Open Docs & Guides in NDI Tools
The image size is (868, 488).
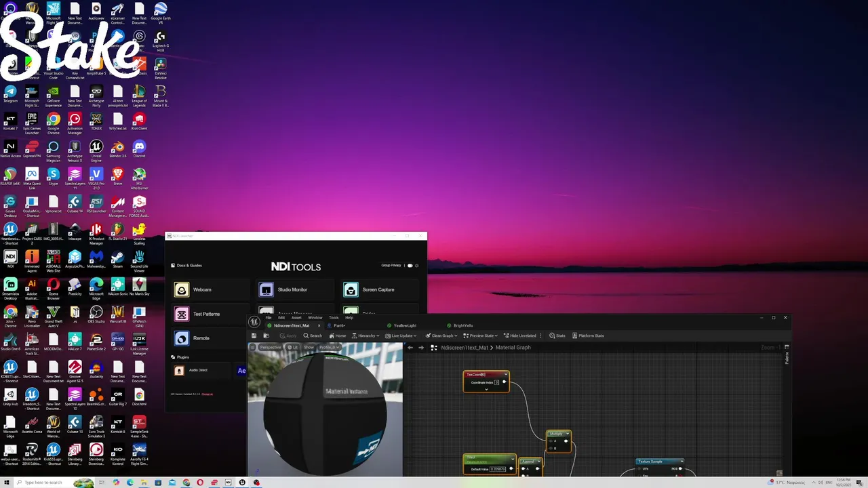click(x=186, y=266)
